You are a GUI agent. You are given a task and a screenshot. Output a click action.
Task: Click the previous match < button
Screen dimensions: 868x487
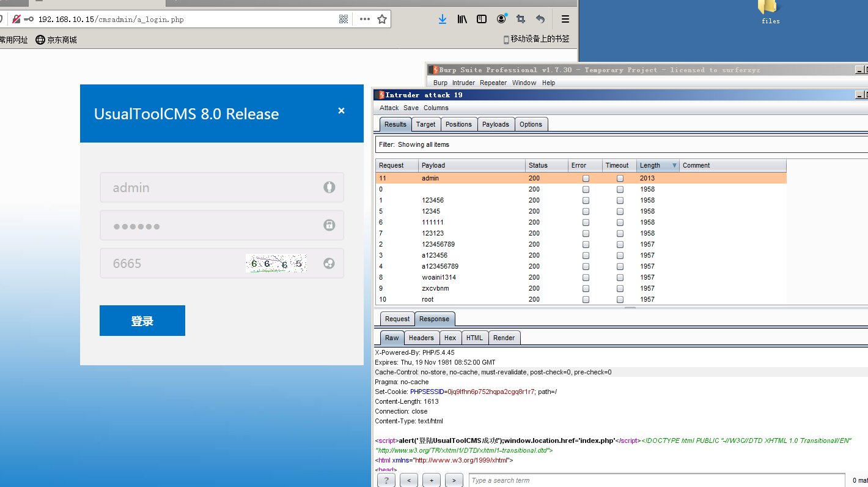[409, 480]
